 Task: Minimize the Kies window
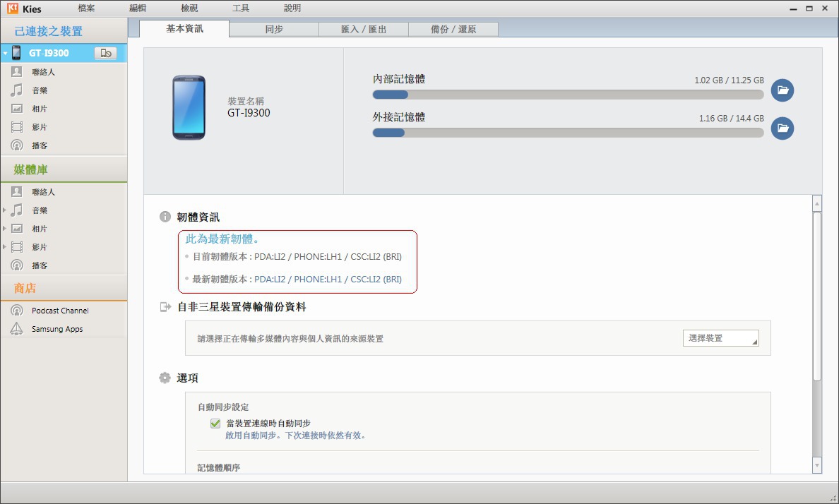click(x=793, y=8)
